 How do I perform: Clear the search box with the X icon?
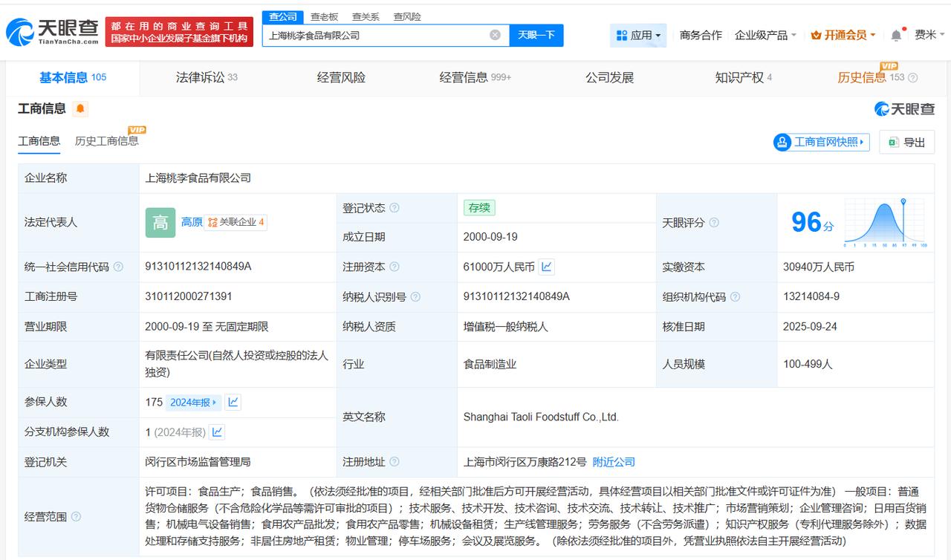(x=495, y=35)
